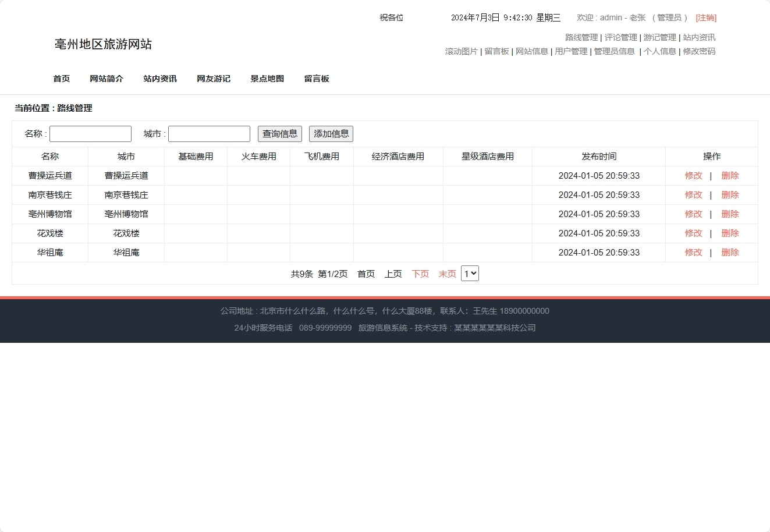The height and width of the screenshot is (532, 770).
Task: Open 网站简介 navigation item
Action: [x=107, y=79]
